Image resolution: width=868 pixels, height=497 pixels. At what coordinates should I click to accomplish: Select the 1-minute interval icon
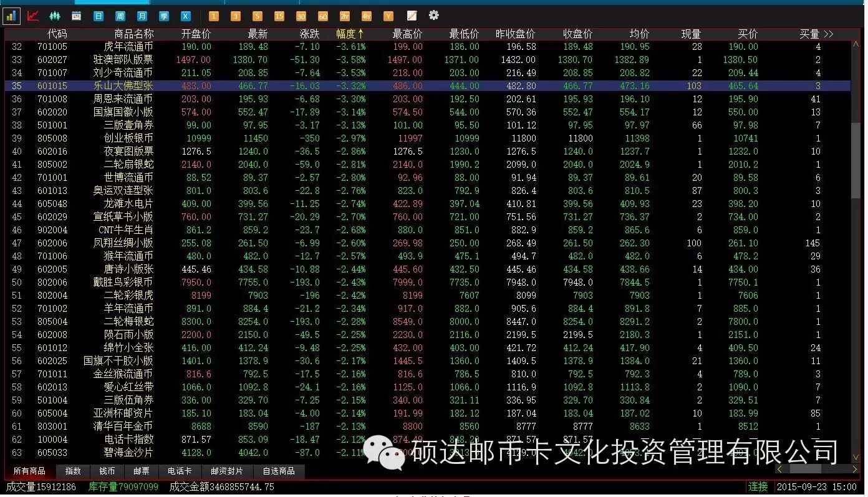(x=214, y=16)
